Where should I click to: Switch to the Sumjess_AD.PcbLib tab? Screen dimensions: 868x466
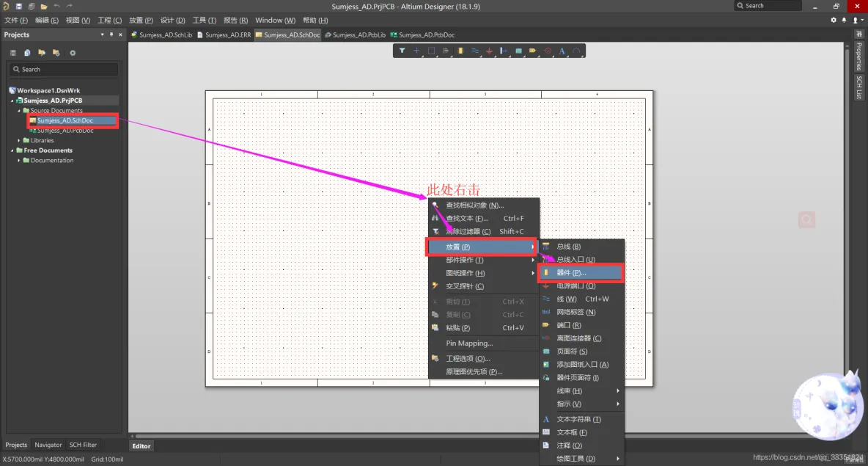[x=356, y=34]
